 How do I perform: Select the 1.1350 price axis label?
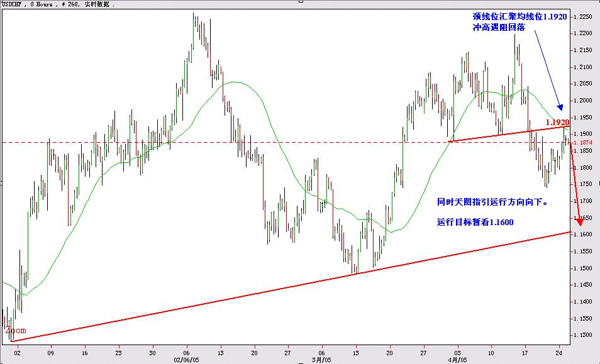pyautogui.click(x=582, y=319)
